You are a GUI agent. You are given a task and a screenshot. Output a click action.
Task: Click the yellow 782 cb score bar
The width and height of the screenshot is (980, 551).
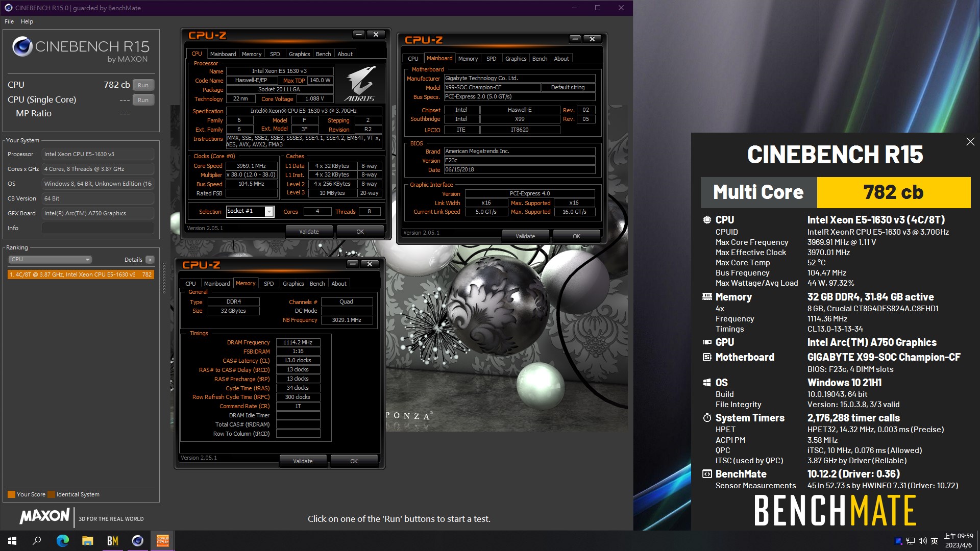893,192
